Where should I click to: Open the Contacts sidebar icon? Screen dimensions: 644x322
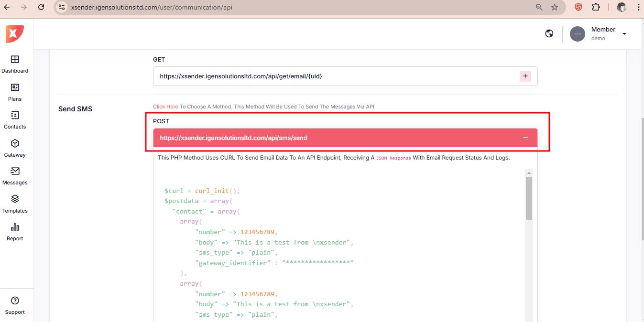point(15,116)
